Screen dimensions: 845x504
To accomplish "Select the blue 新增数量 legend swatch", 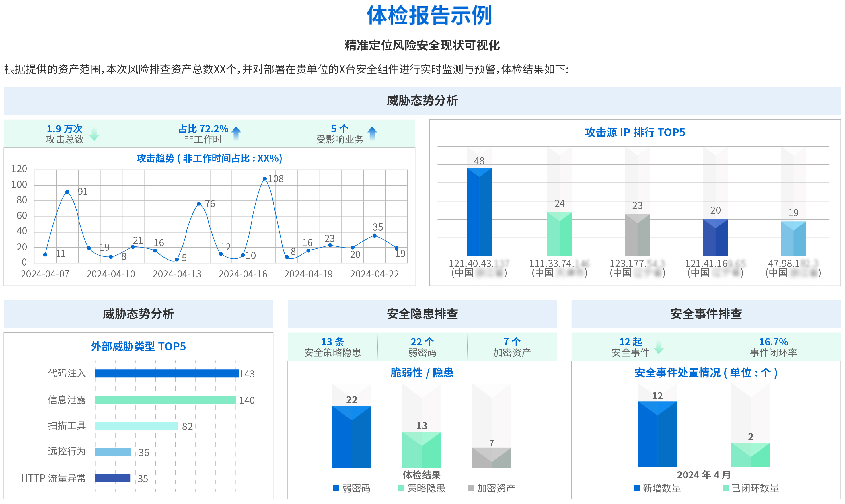I will (x=637, y=488).
